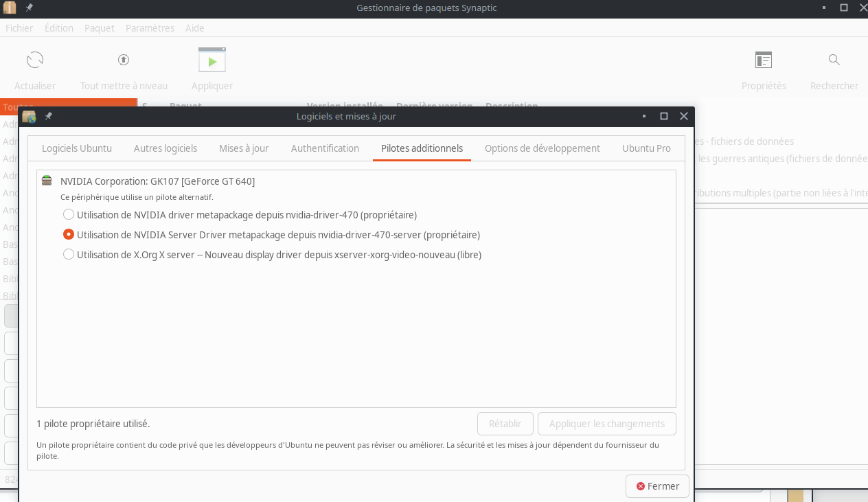Switch to the Options de développement tab
The width and height of the screenshot is (868, 502).
tap(542, 148)
